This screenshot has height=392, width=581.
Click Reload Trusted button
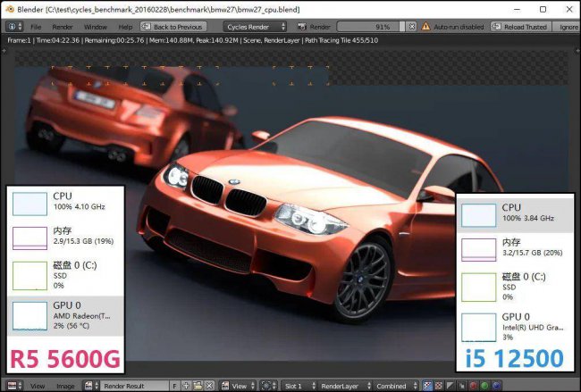click(521, 27)
